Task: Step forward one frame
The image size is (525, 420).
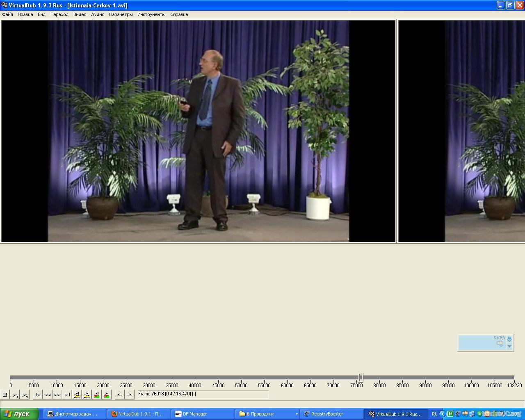Action: click(x=57, y=395)
